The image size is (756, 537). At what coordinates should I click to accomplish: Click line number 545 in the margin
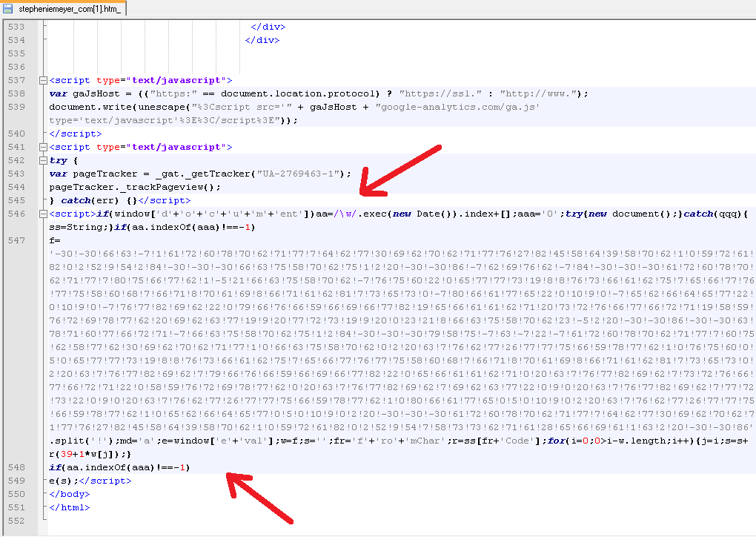(16, 200)
